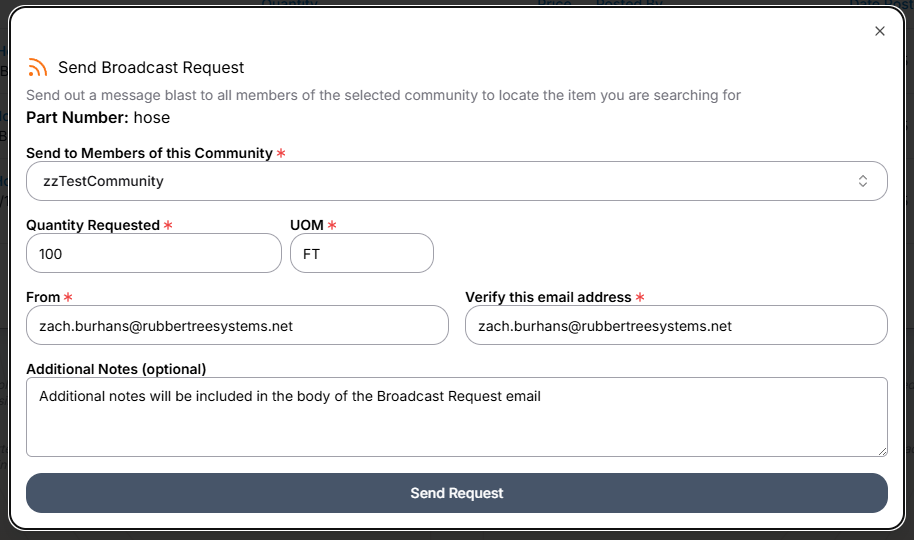Click the "From" field label
The height and width of the screenshot is (540, 914).
[x=44, y=297]
